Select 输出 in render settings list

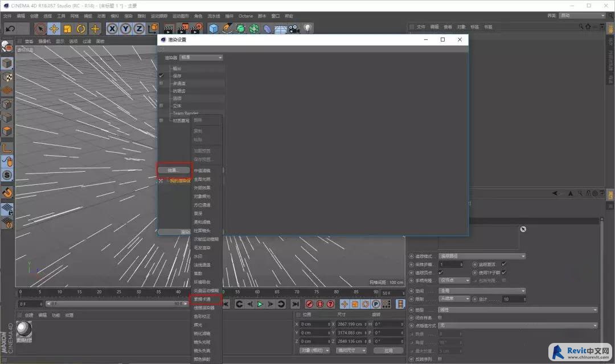pyautogui.click(x=177, y=68)
